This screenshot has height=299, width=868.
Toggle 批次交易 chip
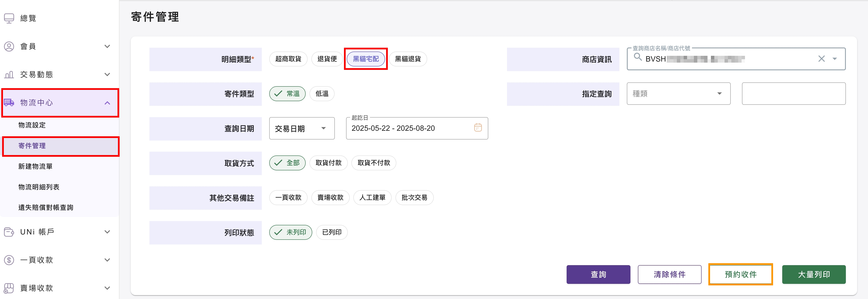(x=414, y=198)
